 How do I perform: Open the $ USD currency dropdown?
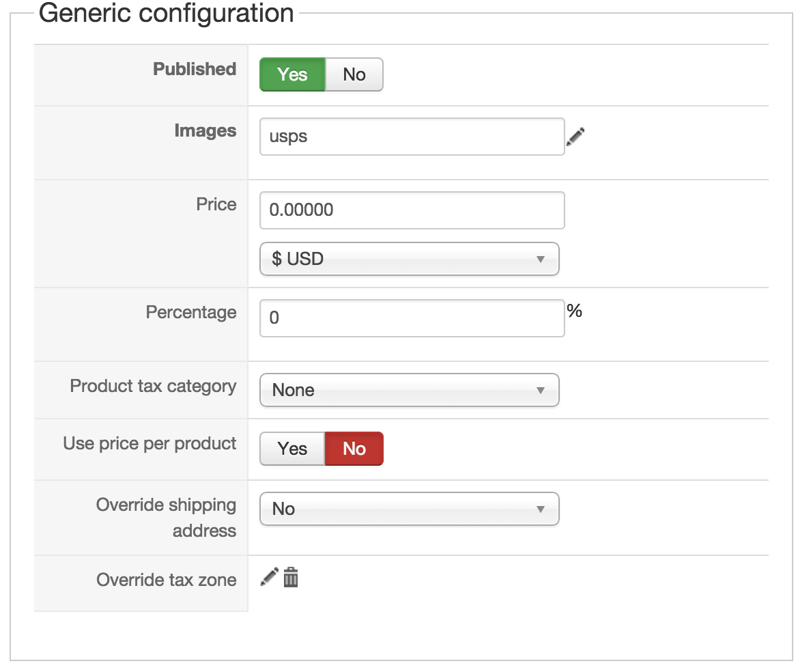pyautogui.click(x=409, y=259)
